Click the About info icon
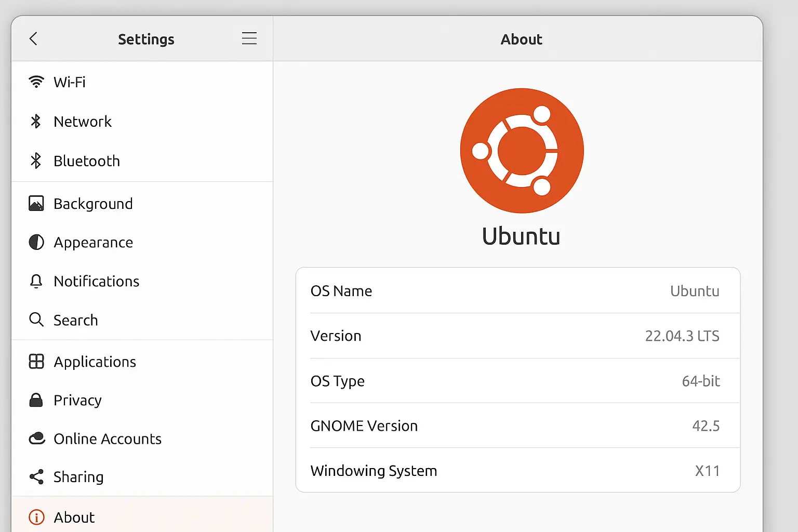The image size is (798, 532). pyautogui.click(x=35, y=517)
